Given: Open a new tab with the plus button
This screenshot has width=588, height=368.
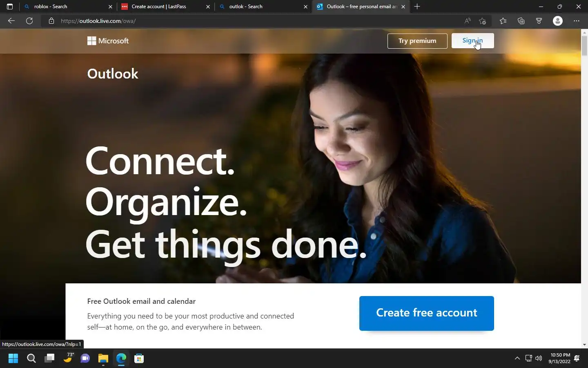Looking at the screenshot, I should point(417,7).
